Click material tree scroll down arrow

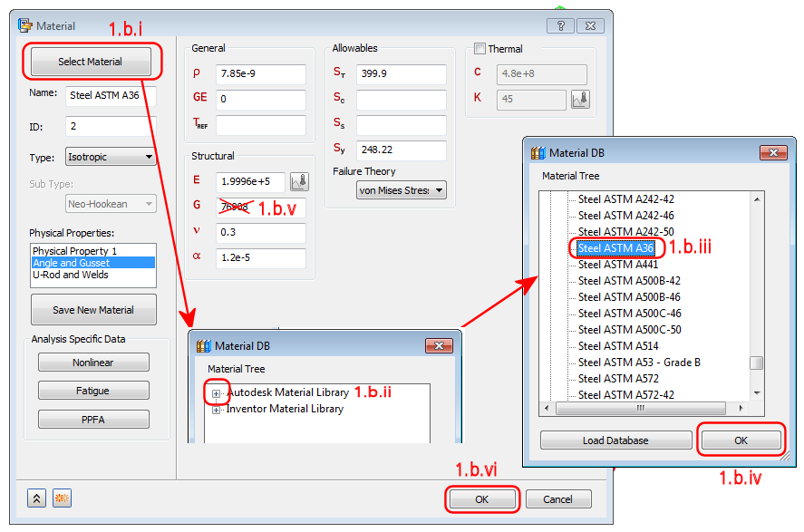pos(757,393)
